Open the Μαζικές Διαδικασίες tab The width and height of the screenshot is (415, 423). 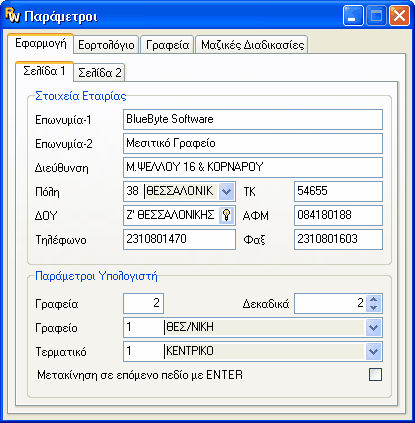[x=252, y=45]
